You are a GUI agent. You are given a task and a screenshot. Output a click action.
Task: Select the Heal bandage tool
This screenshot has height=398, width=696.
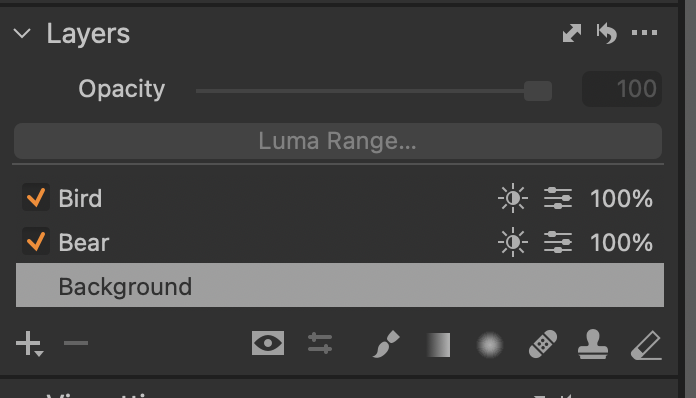pyautogui.click(x=543, y=344)
